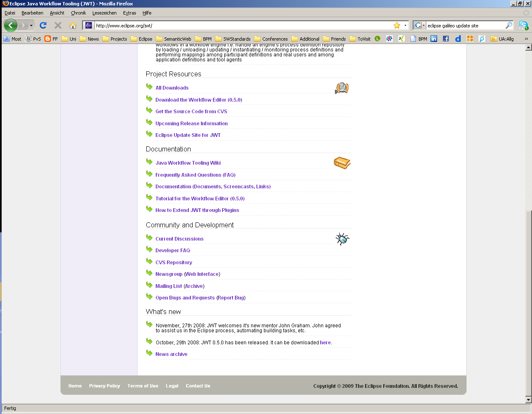Click the vertical scrollbar down arrow
532x414 pixels.
(528, 400)
